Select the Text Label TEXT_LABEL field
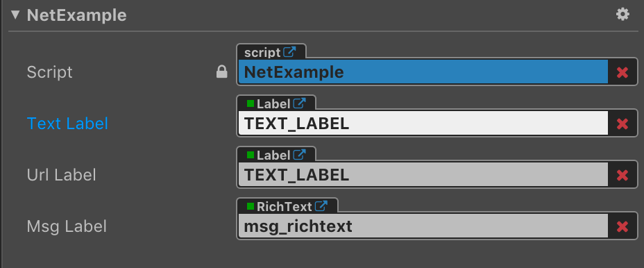Image resolution: width=644 pixels, height=268 pixels. 423,124
